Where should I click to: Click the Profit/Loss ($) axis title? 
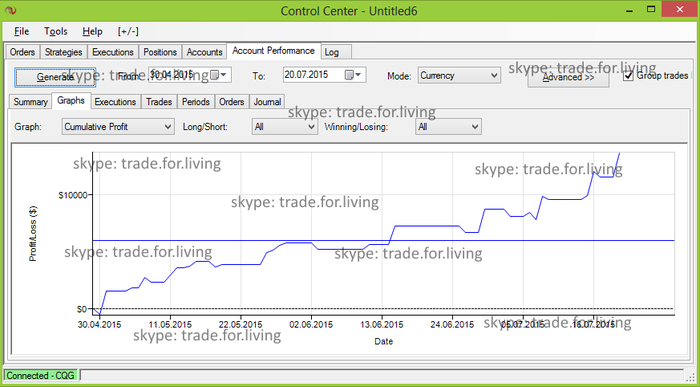(33, 233)
